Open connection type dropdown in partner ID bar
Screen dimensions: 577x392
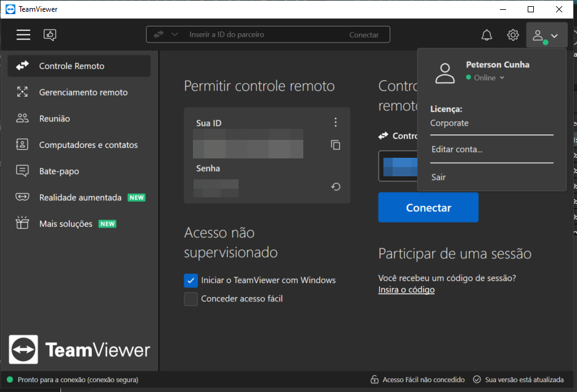tap(175, 35)
